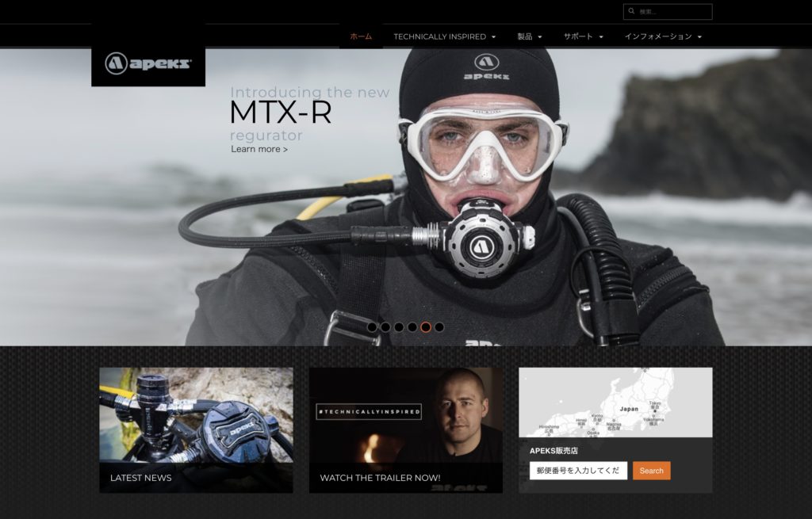Expand the TECHNICALLY INSPIRED dropdown menu
The width and height of the screenshot is (812, 519).
point(444,36)
